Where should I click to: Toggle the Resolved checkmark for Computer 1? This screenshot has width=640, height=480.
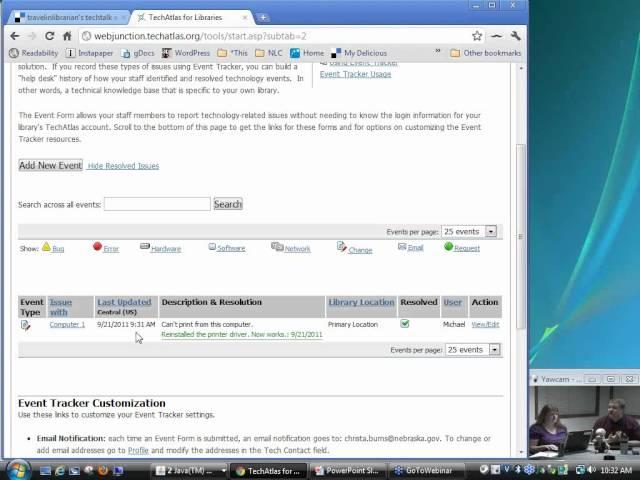[x=404, y=324]
